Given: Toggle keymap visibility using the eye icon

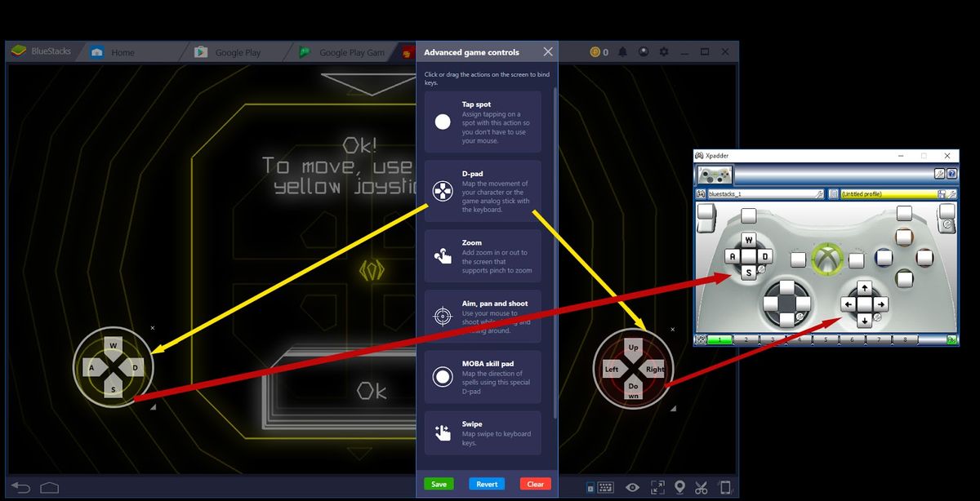Looking at the screenshot, I should [633, 487].
